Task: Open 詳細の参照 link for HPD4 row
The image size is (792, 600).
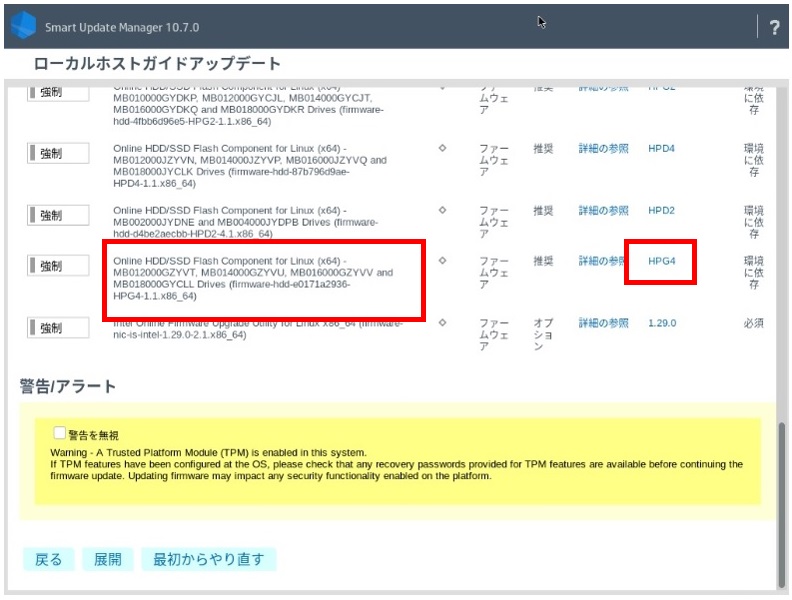Action: click(x=604, y=148)
